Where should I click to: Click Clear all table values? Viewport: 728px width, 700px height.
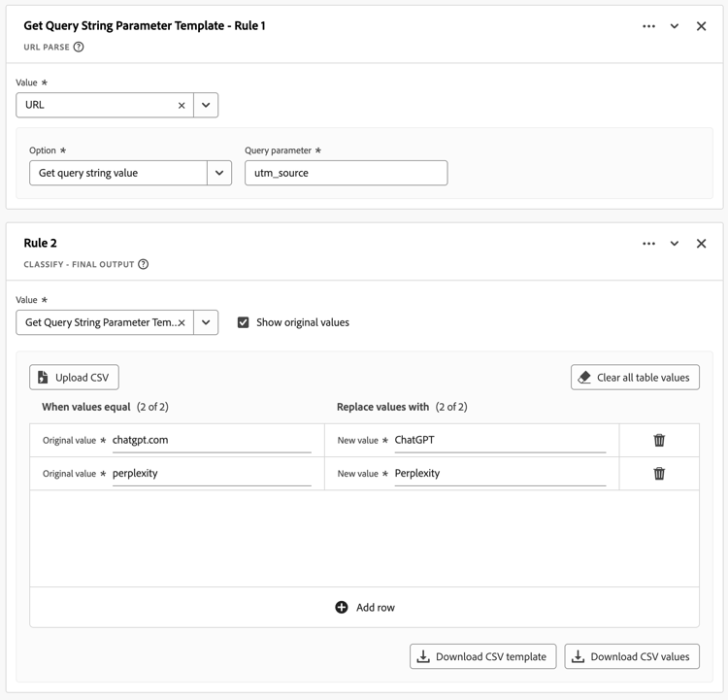[635, 378]
